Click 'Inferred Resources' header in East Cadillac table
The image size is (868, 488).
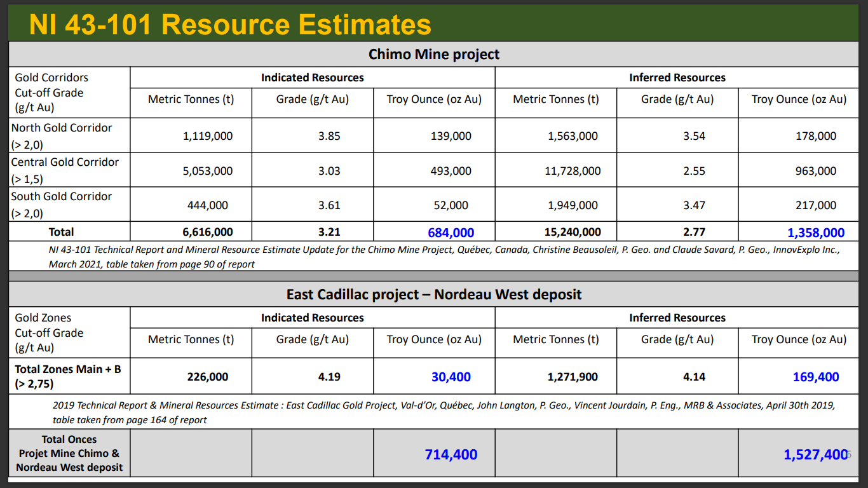pos(677,318)
